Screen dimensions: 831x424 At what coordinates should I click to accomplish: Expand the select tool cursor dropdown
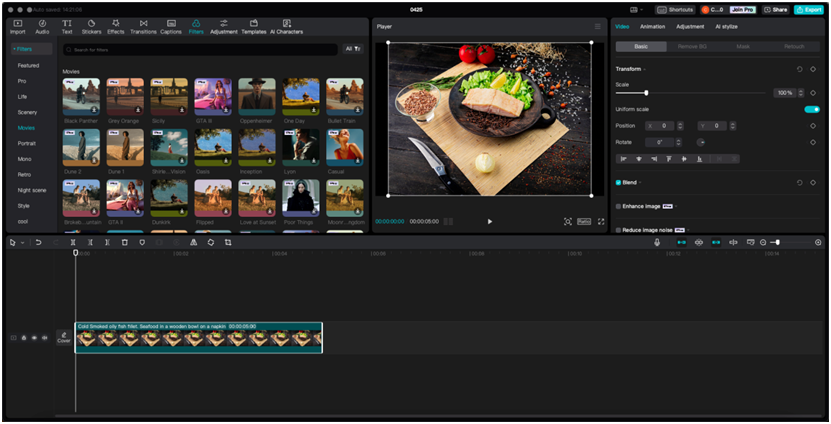point(22,242)
